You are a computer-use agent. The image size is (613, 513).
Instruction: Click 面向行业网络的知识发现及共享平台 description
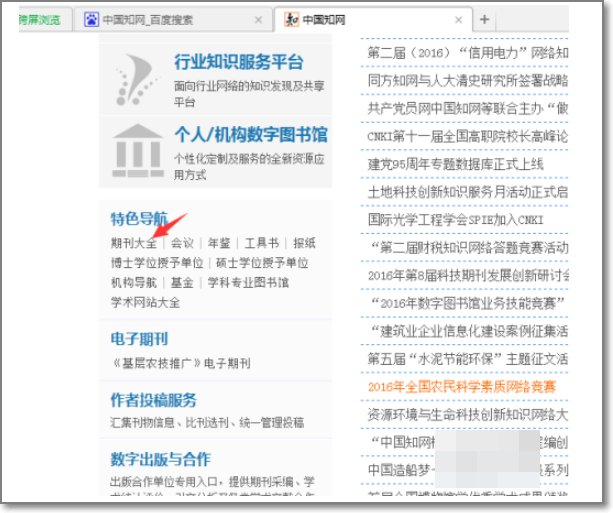pos(249,94)
